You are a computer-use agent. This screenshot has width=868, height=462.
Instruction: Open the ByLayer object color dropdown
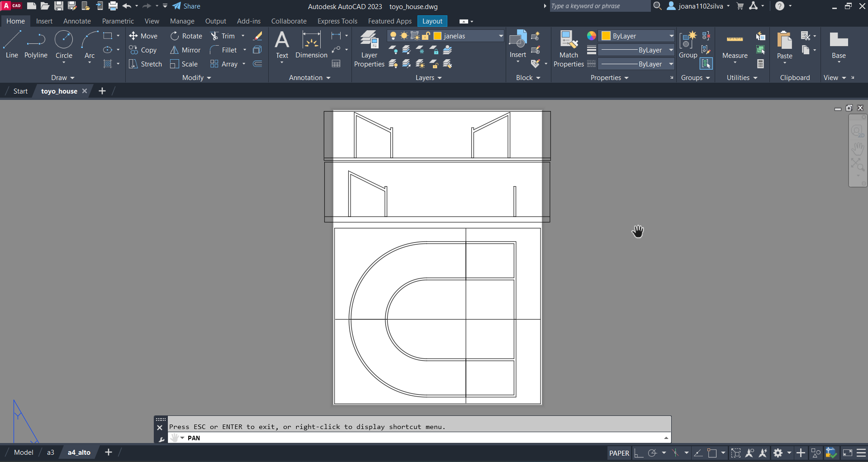tap(671, 36)
